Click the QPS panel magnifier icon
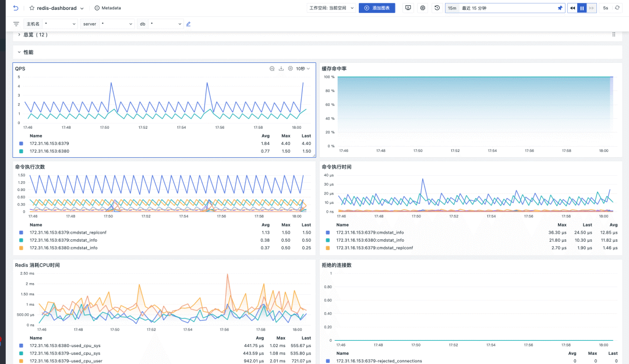629x364 pixels. click(272, 69)
